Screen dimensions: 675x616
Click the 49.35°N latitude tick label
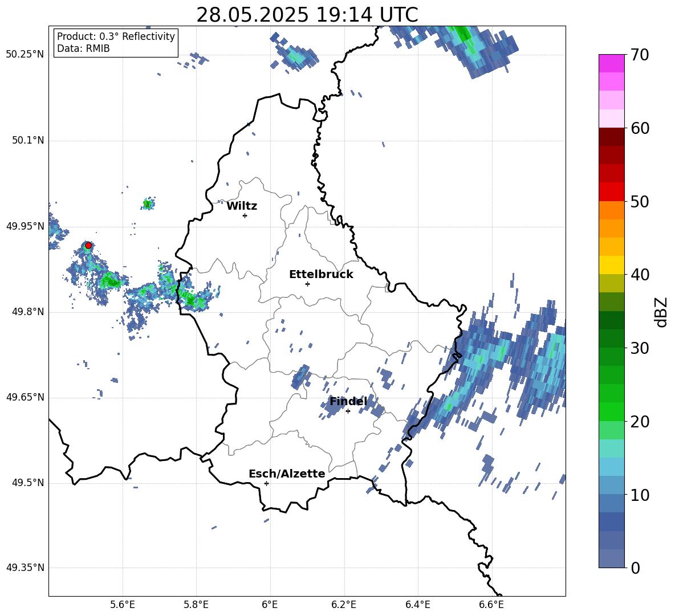tap(25, 568)
